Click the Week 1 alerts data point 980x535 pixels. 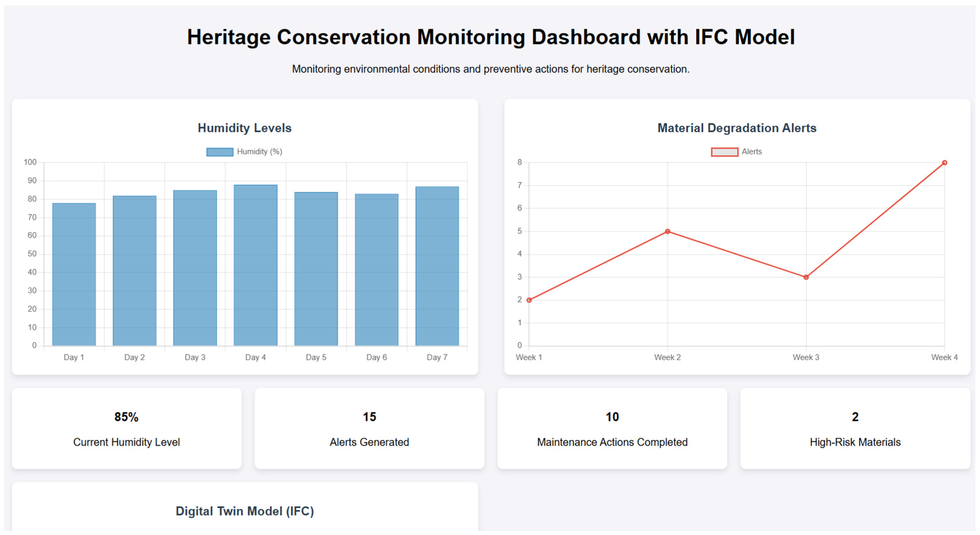529,300
